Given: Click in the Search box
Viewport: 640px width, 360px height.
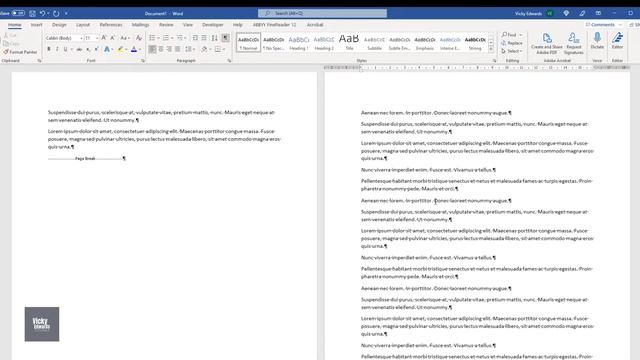Looking at the screenshot, I should click(322, 13).
